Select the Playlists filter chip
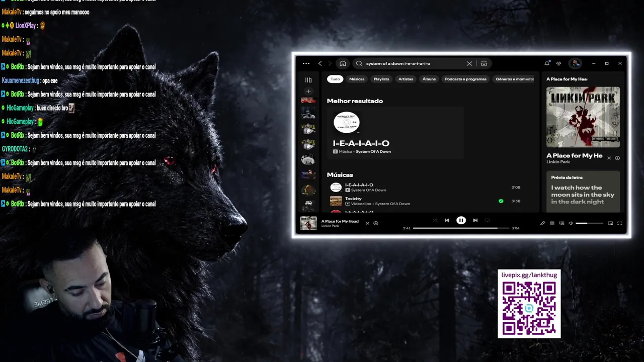This screenshot has height=362, width=644. point(381,79)
